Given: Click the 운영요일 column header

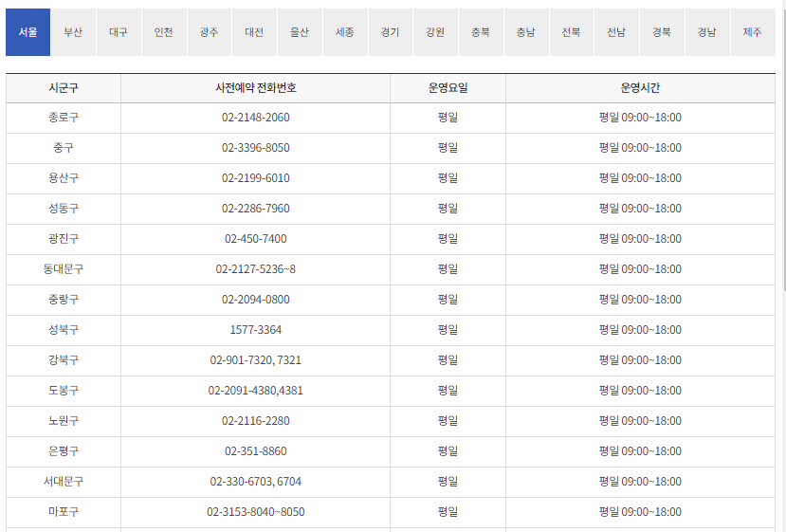Looking at the screenshot, I should pyautogui.click(x=448, y=88).
